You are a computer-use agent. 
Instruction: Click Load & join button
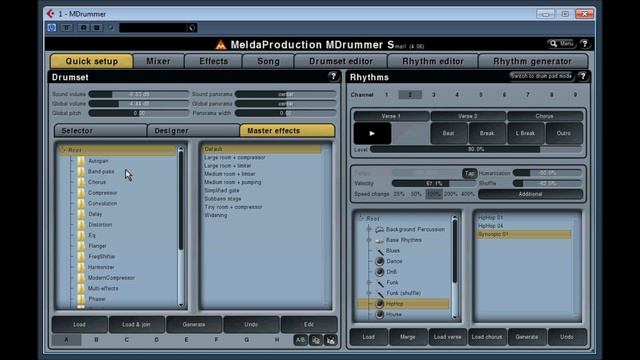(x=137, y=324)
